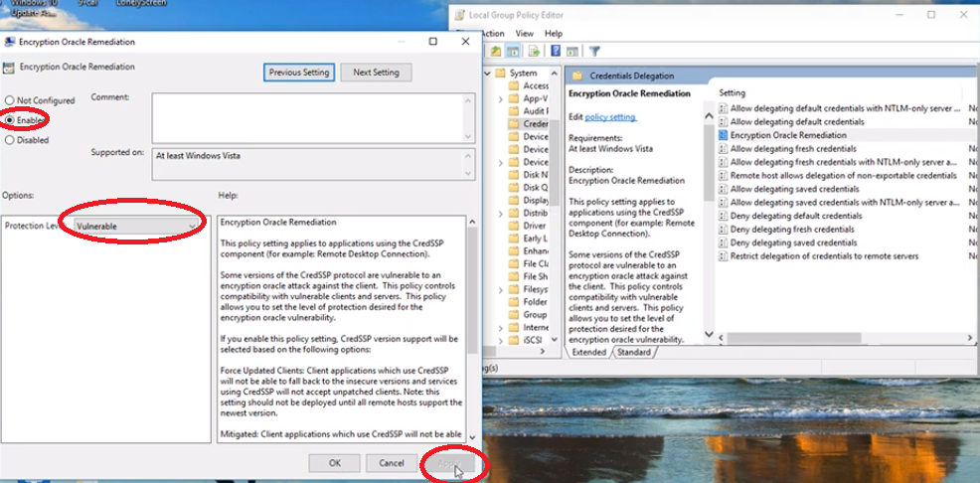Click the Export List toolbar icon

point(535,52)
